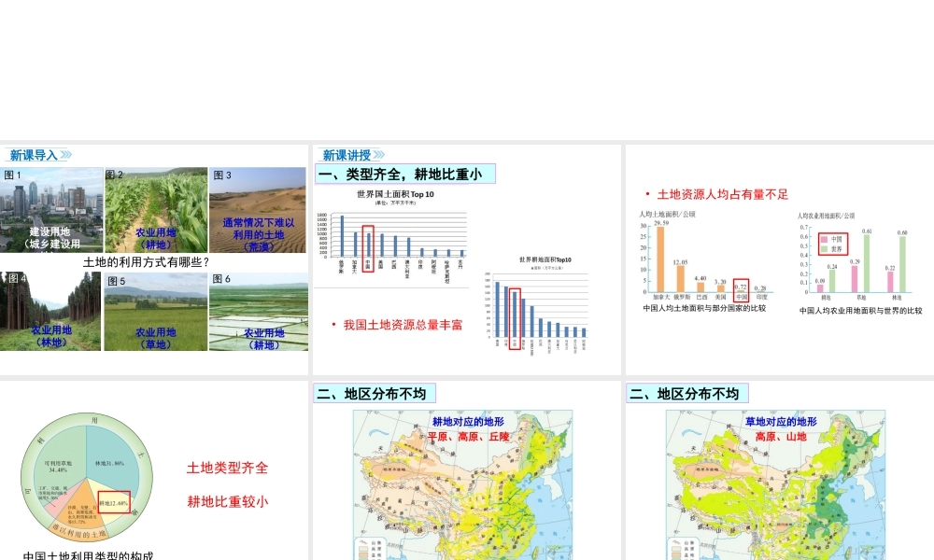Click the red text 高原、山地
Viewport: 934px width, 560px height.
781,437
